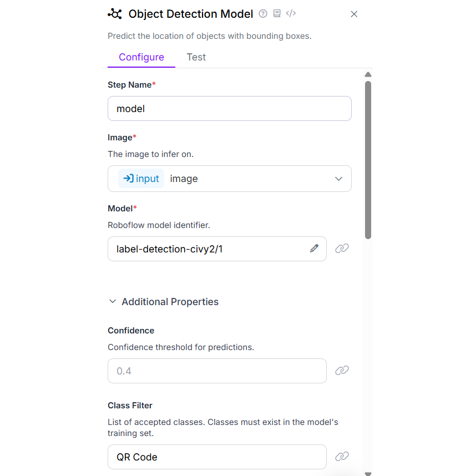Image resolution: width=471 pixels, height=476 pixels.
Task: Close the Object Detection Model panel
Action: pos(354,14)
